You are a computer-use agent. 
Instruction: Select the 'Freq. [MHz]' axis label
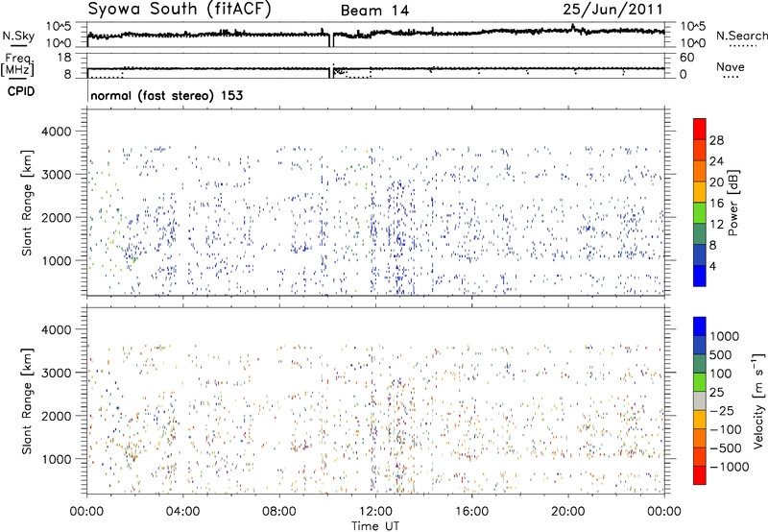coord(17,64)
